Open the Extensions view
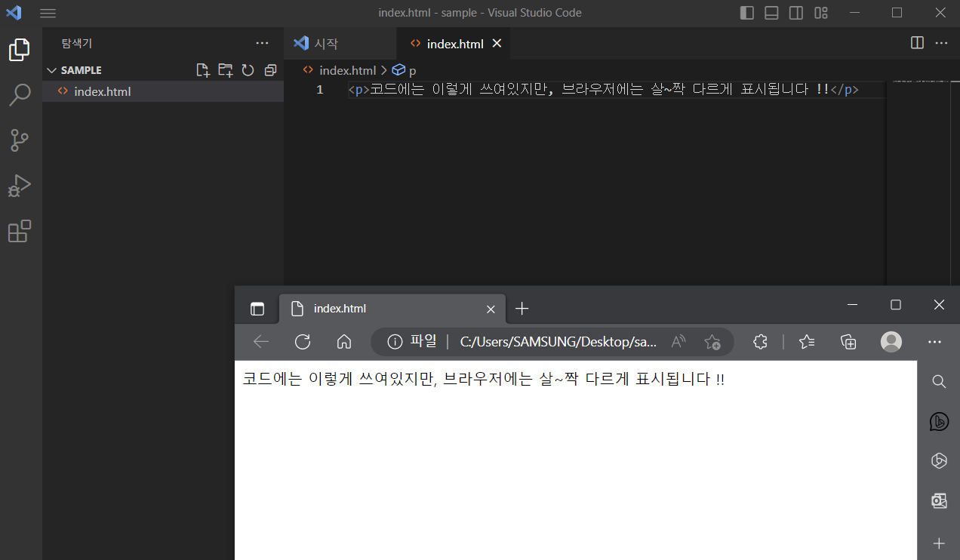This screenshot has height=560, width=960. [x=20, y=231]
